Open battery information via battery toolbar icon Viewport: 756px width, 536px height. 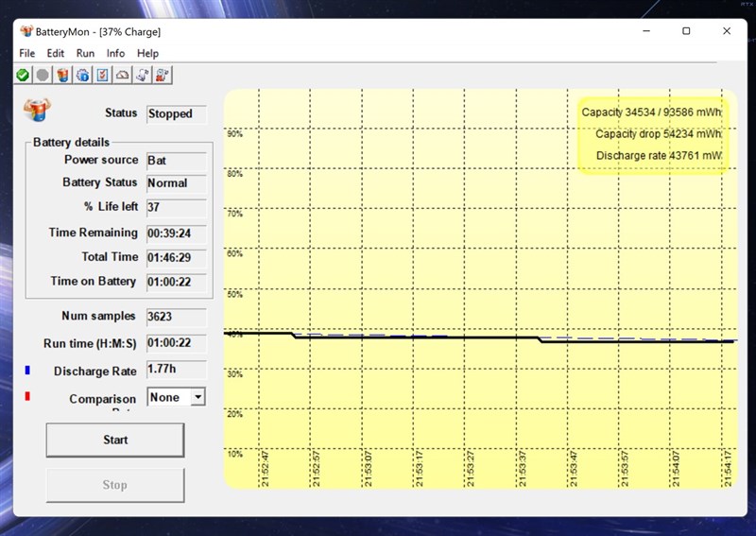coord(62,76)
